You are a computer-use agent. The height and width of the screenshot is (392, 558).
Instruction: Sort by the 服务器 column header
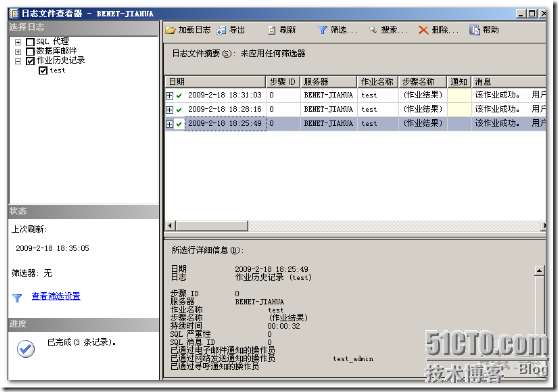328,82
